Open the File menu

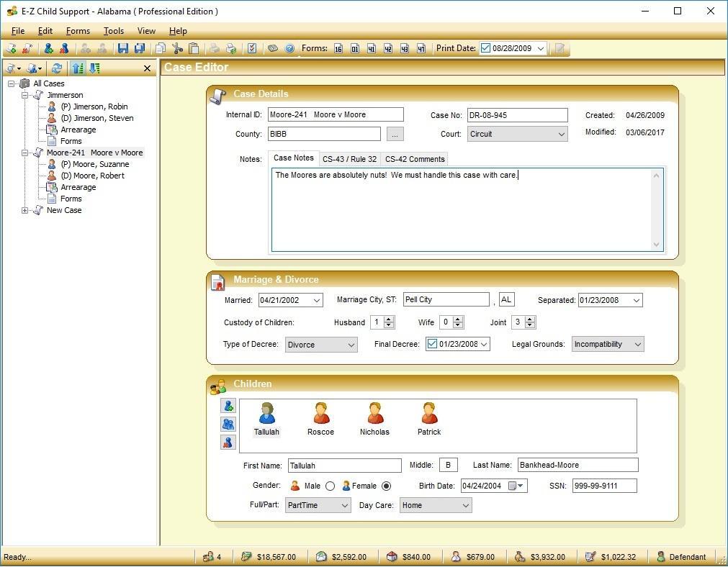point(18,31)
